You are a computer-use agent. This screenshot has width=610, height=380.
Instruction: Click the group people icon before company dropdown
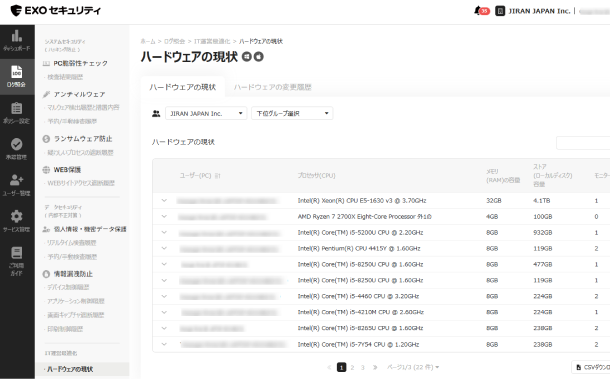click(x=156, y=114)
